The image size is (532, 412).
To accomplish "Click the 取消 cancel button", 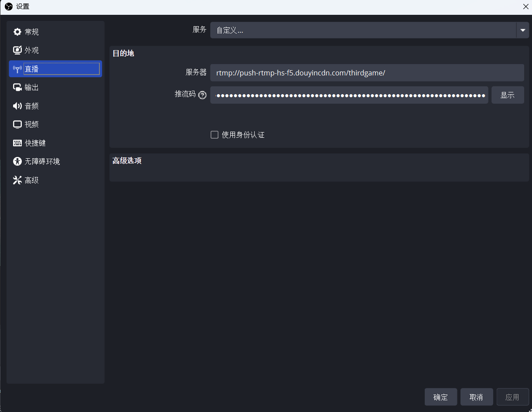I will tap(476, 397).
